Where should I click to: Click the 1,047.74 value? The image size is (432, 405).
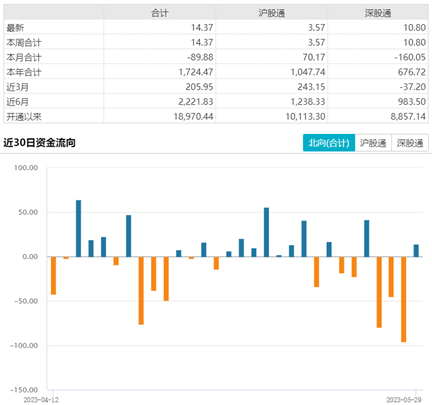(x=308, y=72)
